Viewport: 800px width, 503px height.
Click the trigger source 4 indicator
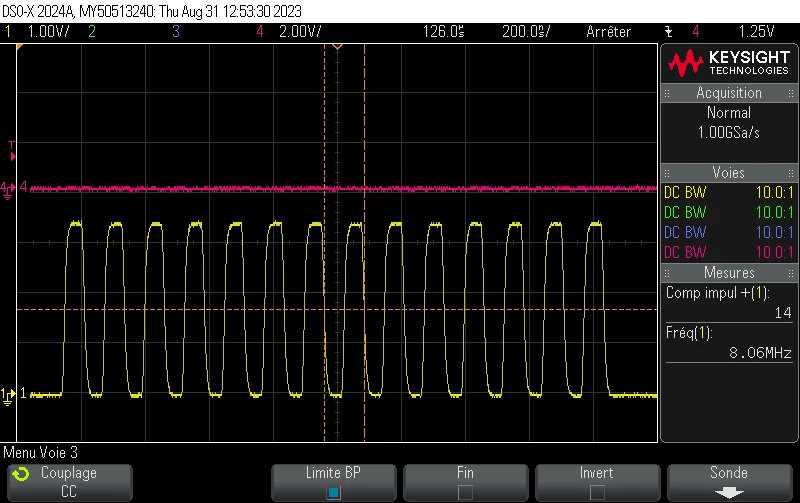[695, 32]
